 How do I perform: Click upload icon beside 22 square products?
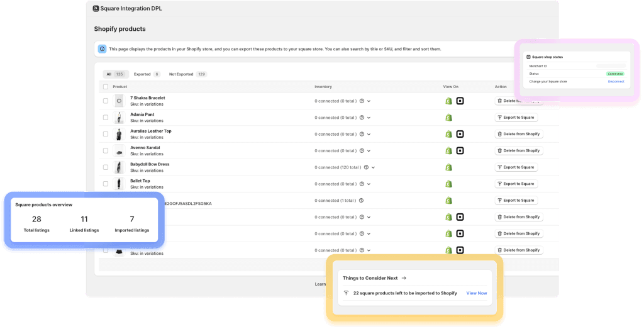(x=347, y=293)
